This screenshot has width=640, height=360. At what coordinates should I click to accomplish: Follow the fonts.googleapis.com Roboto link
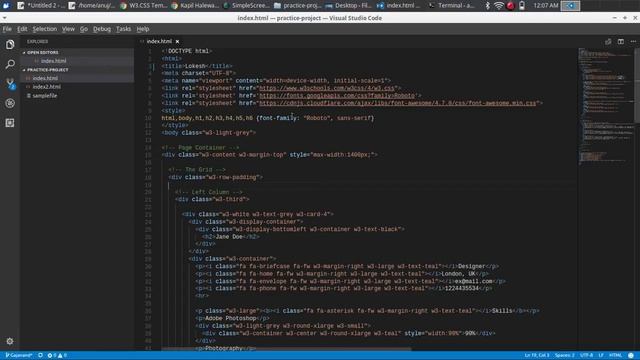[x=337, y=96]
